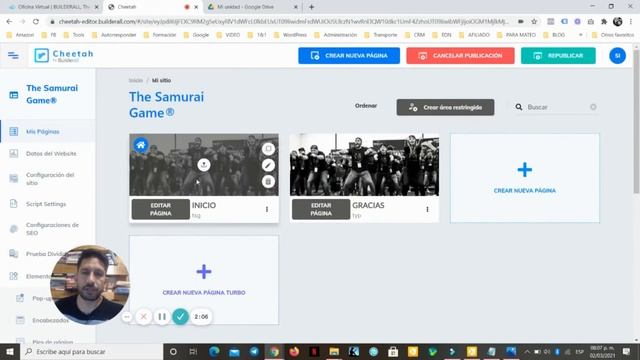This screenshot has height=360, width=640.
Task: Click the Inicio breadcrumb link
Action: (x=136, y=80)
